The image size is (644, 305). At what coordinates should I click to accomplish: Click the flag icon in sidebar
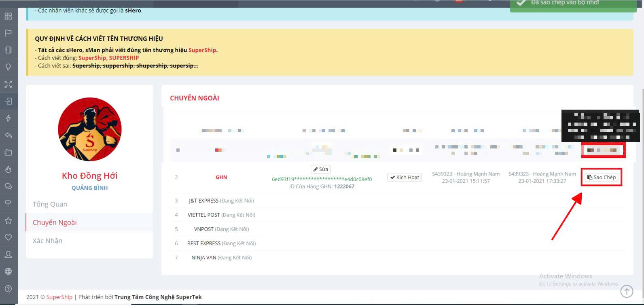8,33
